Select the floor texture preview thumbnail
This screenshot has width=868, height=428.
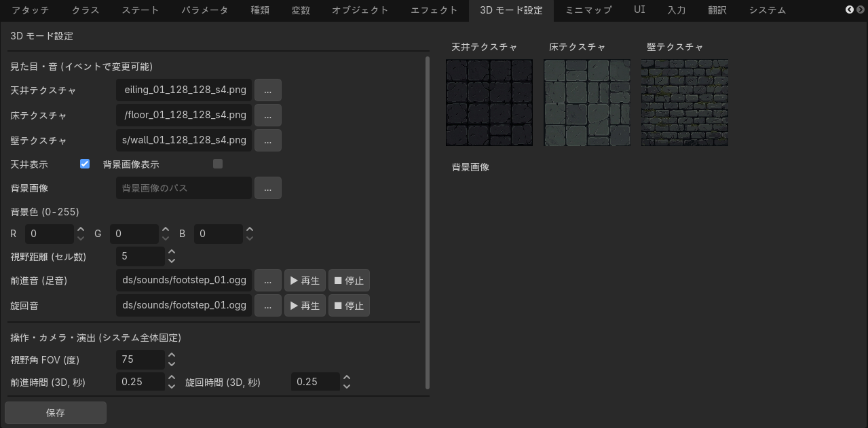pyautogui.click(x=587, y=103)
